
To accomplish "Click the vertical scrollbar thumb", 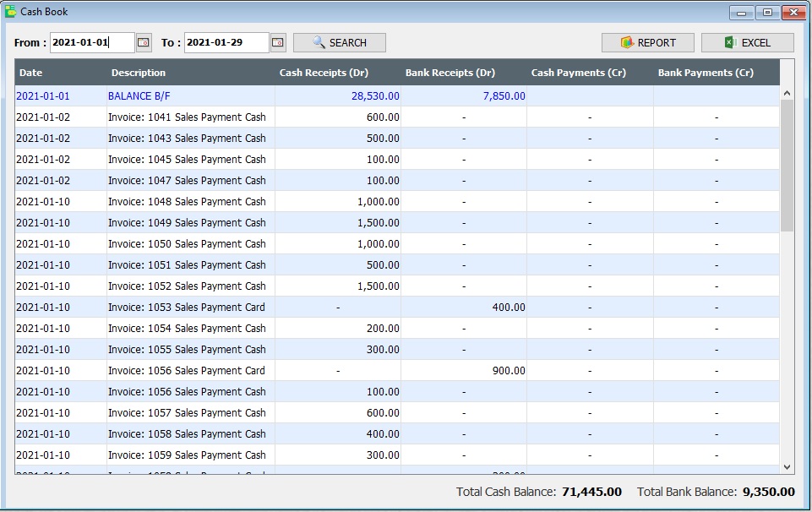I will 787,166.
